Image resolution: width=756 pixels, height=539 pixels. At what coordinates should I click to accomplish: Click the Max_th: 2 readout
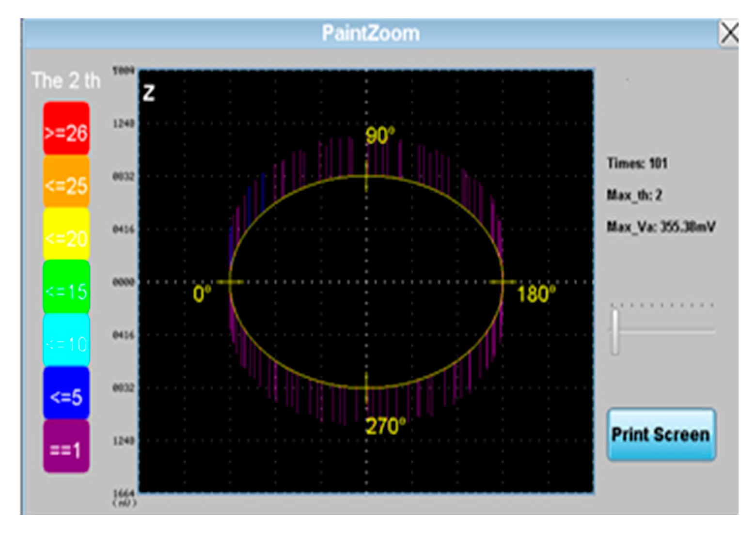[x=634, y=195]
